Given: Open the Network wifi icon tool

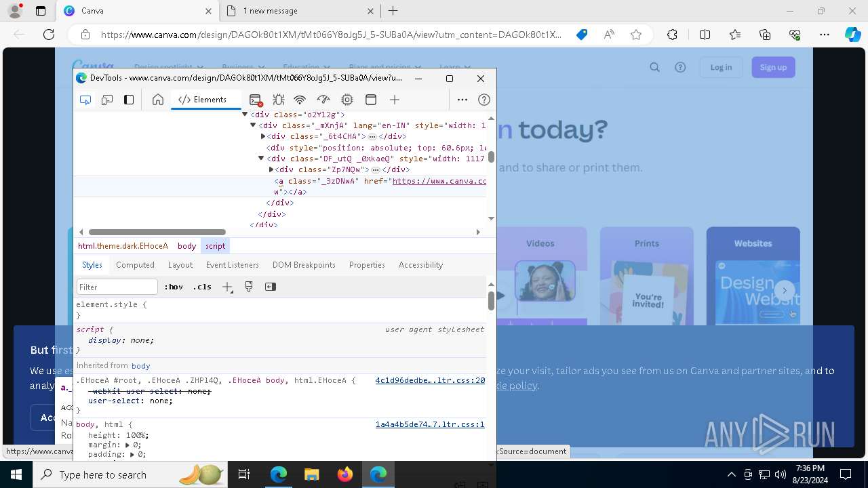Looking at the screenshot, I should tap(300, 100).
